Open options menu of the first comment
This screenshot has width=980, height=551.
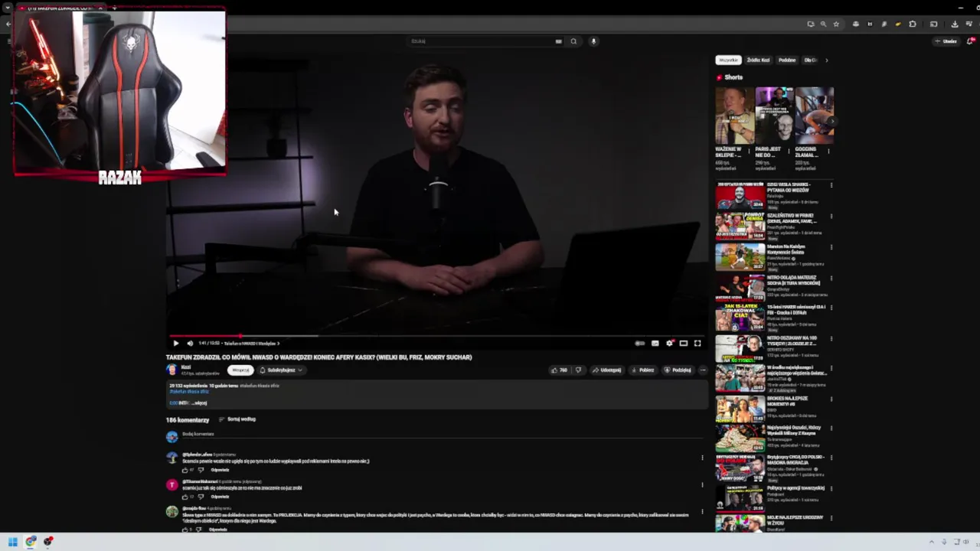(702, 458)
